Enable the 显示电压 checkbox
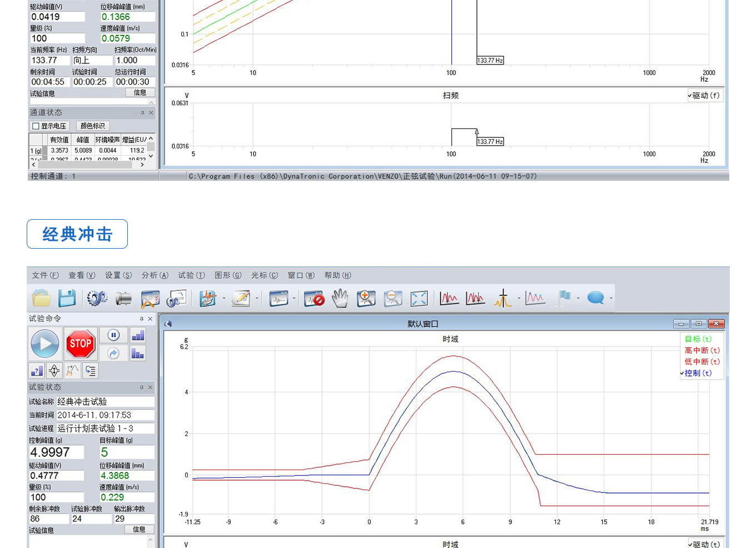 36,126
